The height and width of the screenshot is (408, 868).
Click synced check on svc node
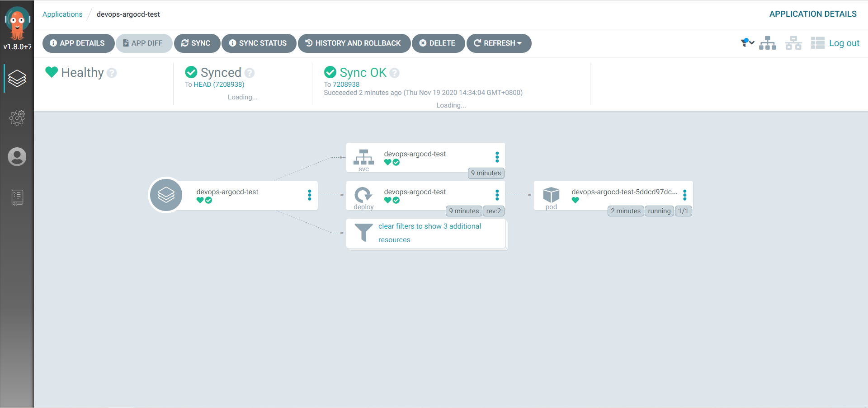[396, 162]
